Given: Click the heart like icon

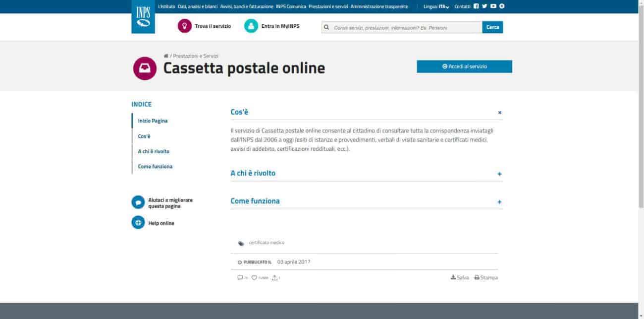Looking at the screenshot, I should click(254, 278).
